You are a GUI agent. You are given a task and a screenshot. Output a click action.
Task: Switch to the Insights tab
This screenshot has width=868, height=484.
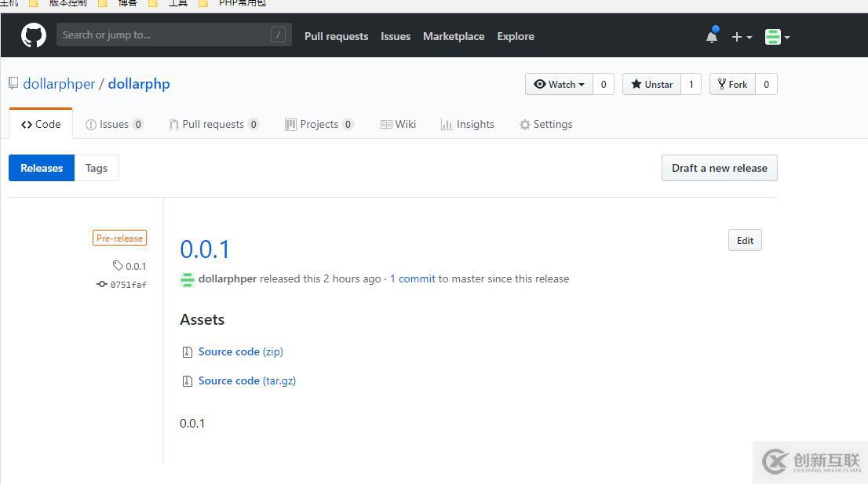coord(467,125)
